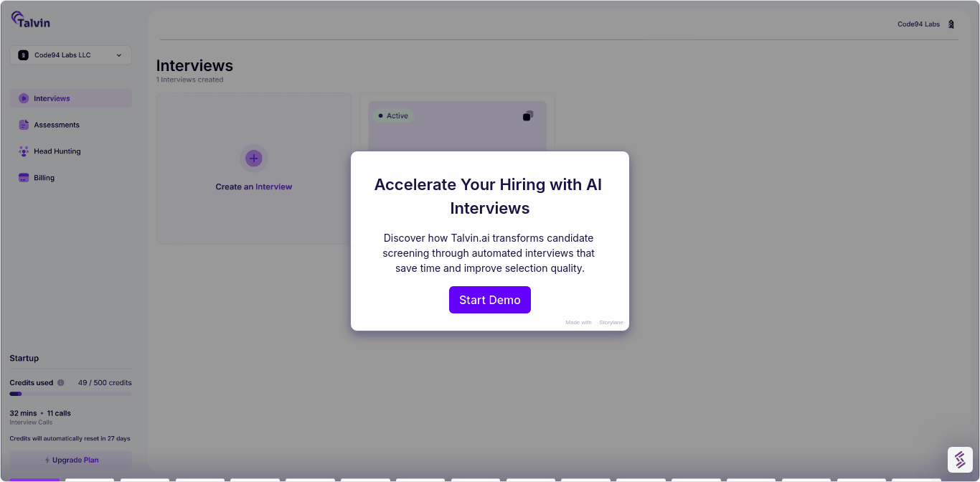Click the Storylane link in the dialog footer
980x482 pixels.
coord(611,323)
